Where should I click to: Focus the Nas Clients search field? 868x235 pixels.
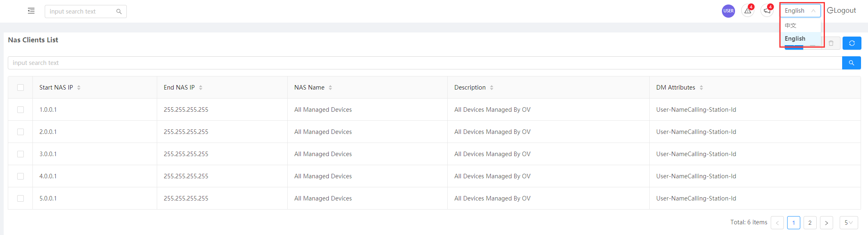425,63
